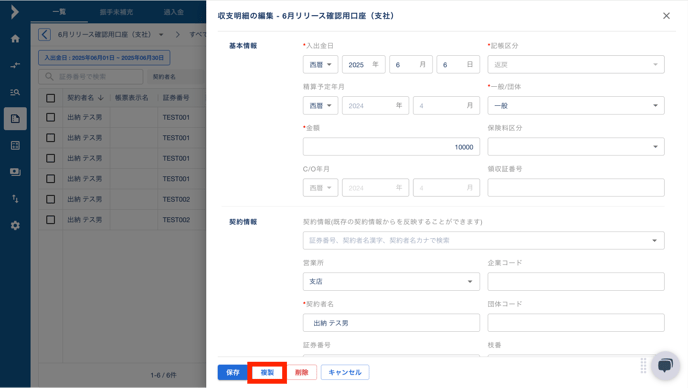The image size is (688, 388).
Task: Click the 金額 field showing 10000
Action: tap(391, 147)
